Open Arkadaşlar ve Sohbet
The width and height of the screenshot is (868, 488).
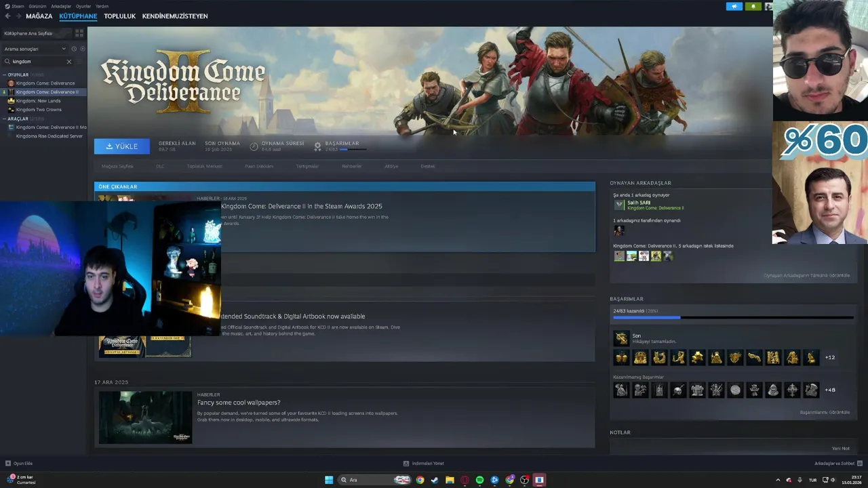point(838,464)
